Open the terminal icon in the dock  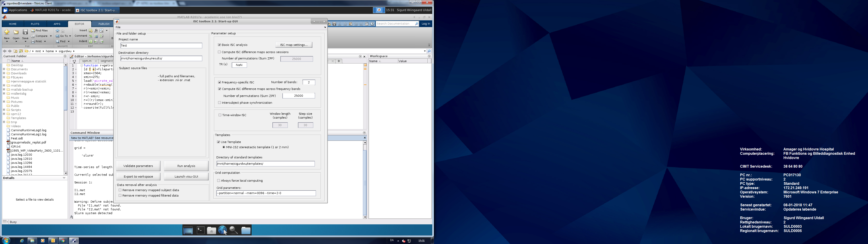[200, 230]
